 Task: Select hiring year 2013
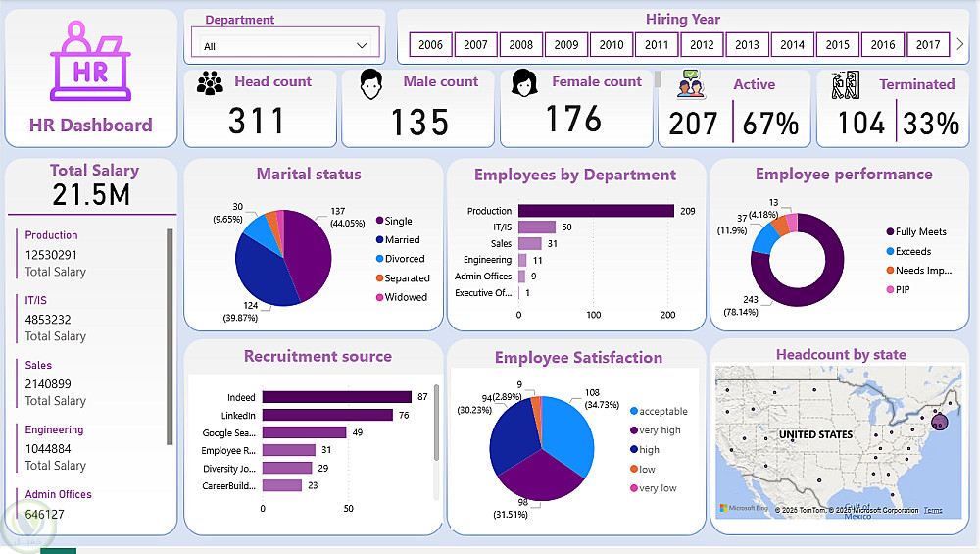747,44
